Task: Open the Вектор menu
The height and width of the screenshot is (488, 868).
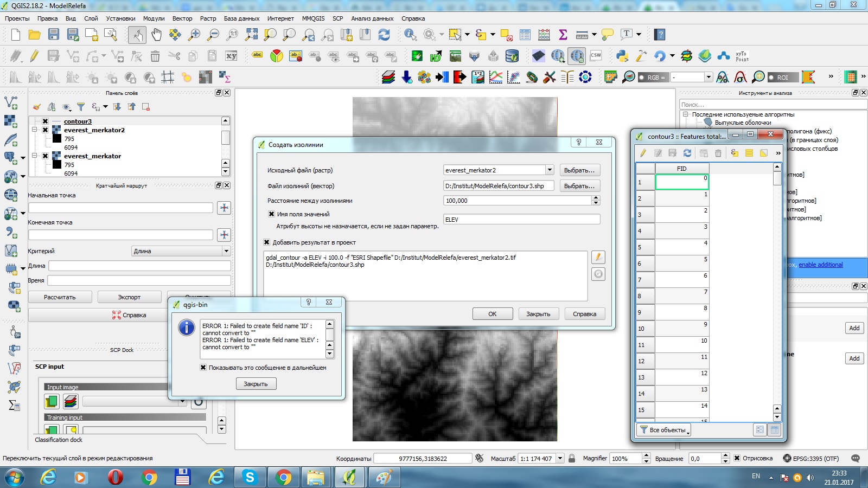Action: click(182, 18)
